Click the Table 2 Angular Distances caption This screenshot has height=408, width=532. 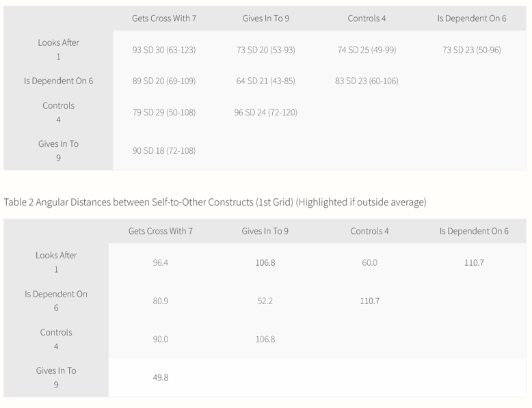[x=215, y=202]
